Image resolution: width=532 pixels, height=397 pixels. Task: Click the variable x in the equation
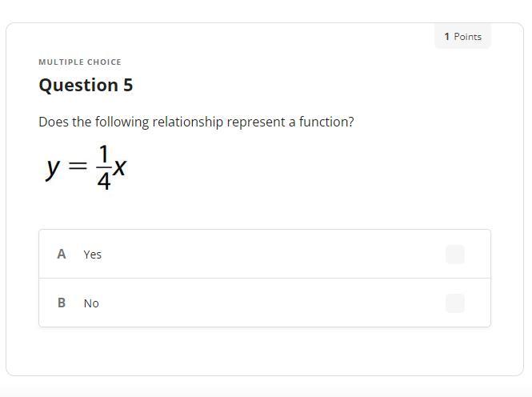(x=120, y=167)
